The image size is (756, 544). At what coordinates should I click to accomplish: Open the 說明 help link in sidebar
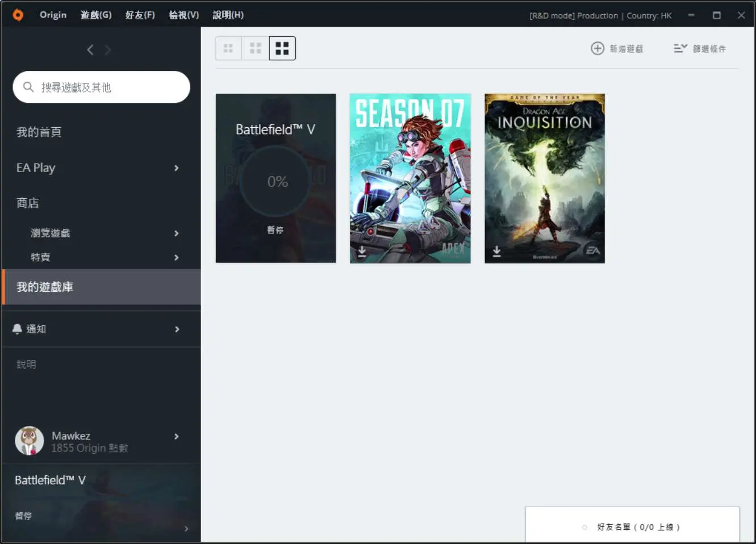click(26, 364)
